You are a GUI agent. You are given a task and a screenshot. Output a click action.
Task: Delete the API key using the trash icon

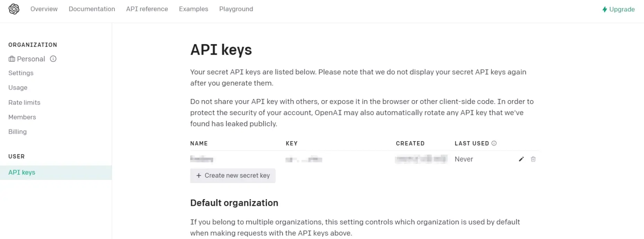[x=533, y=159]
